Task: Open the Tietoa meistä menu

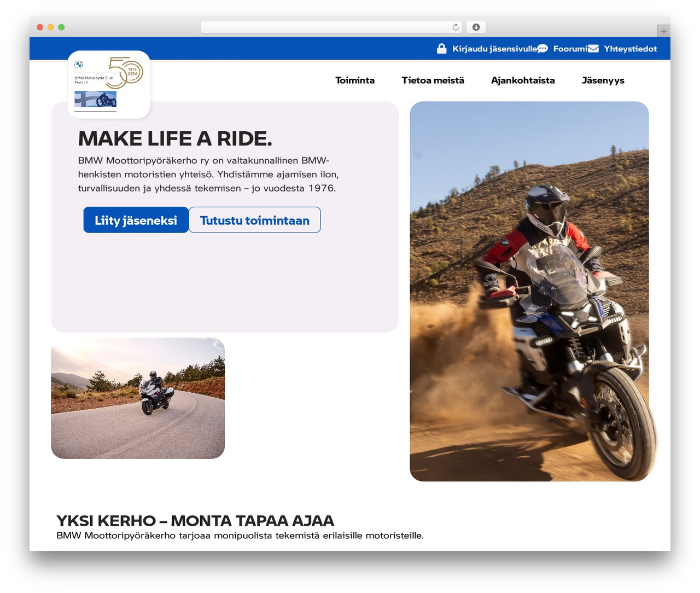Action: click(433, 80)
